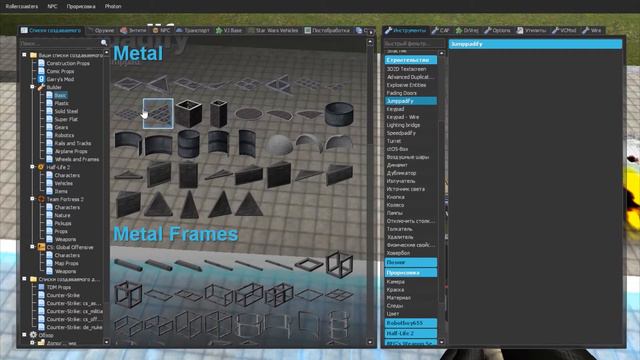Click the Team Fortress 2 icon in tree
Viewport: 640px width, 360px height.
pyautogui.click(x=41, y=199)
